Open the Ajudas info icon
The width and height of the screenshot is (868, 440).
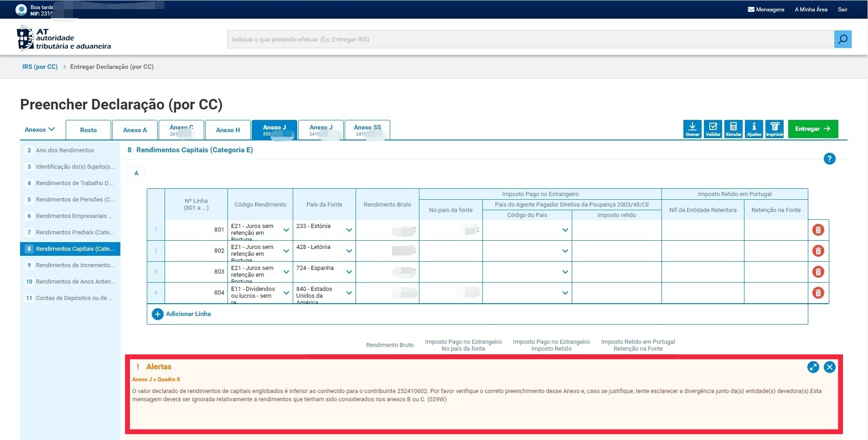coord(754,129)
